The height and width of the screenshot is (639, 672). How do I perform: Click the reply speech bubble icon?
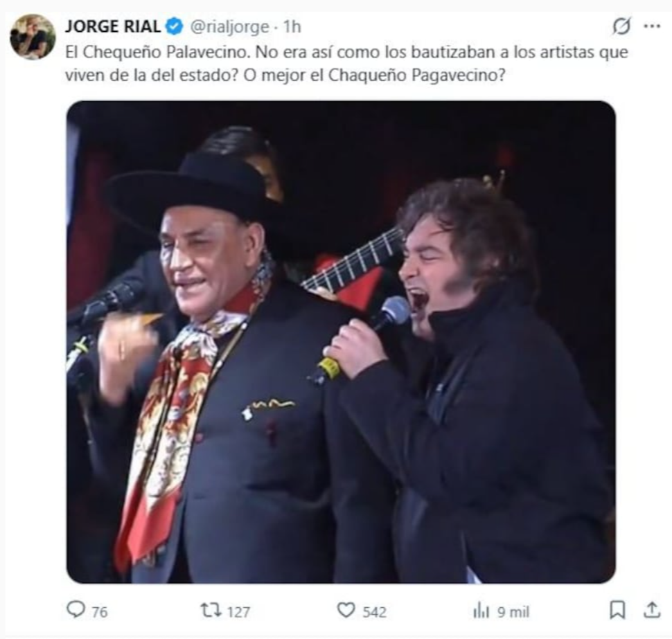click(76, 610)
